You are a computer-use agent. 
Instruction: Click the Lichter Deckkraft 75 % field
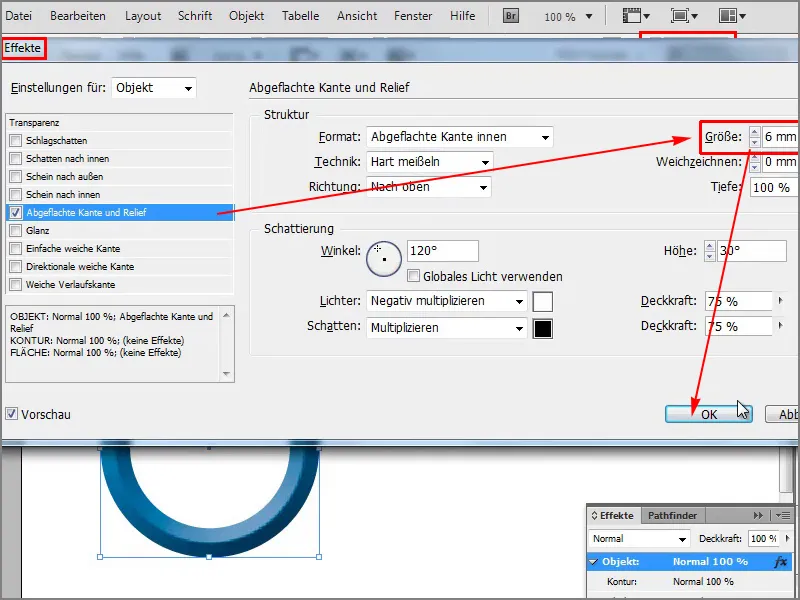point(739,301)
